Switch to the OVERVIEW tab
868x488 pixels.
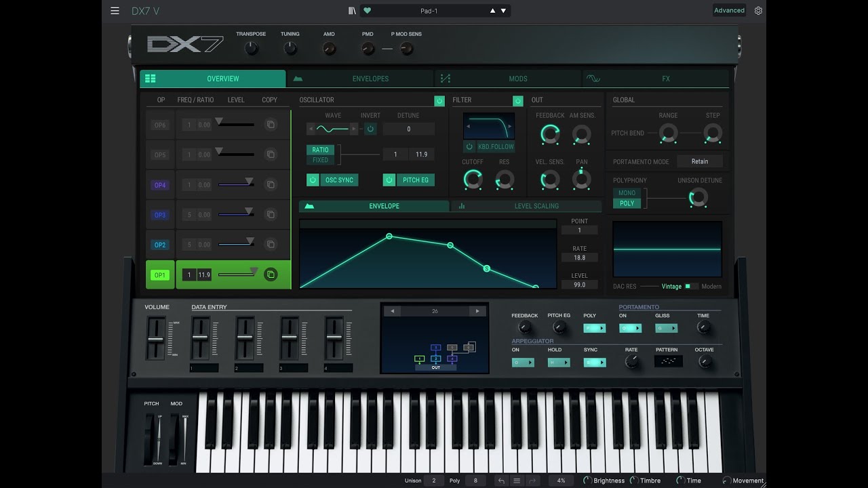click(213, 79)
